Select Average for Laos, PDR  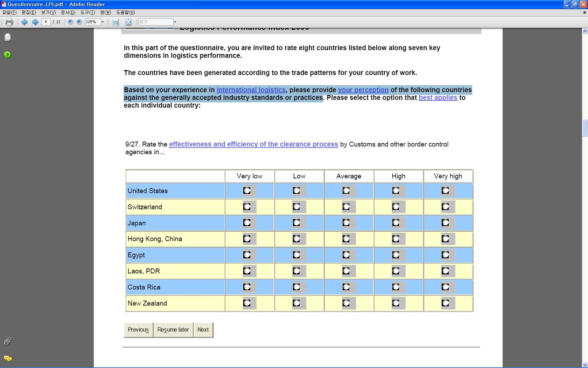point(346,271)
